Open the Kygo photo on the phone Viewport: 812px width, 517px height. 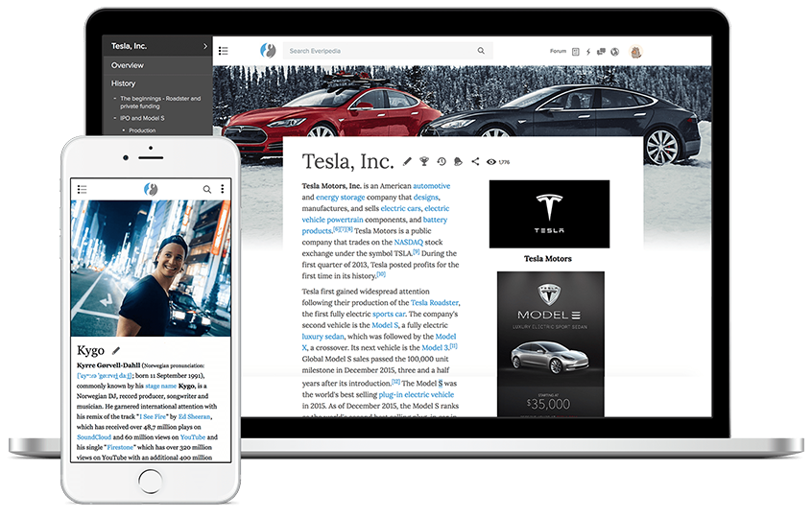point(151,268)
